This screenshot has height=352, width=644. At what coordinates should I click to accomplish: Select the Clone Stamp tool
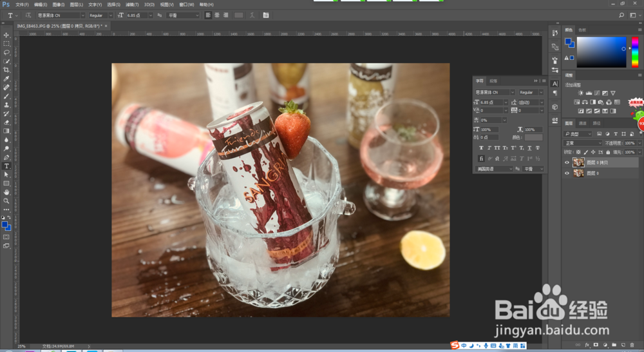pyautogui.click(x=6, y=105)
